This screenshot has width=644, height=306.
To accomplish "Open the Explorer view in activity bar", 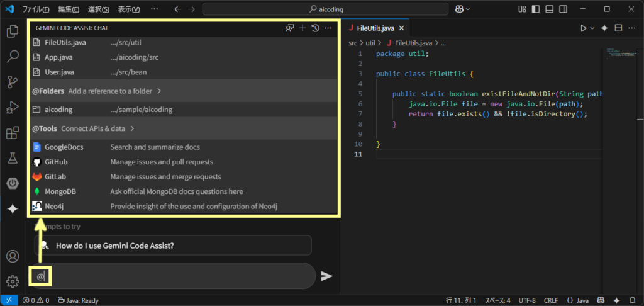I will (13, 31).
